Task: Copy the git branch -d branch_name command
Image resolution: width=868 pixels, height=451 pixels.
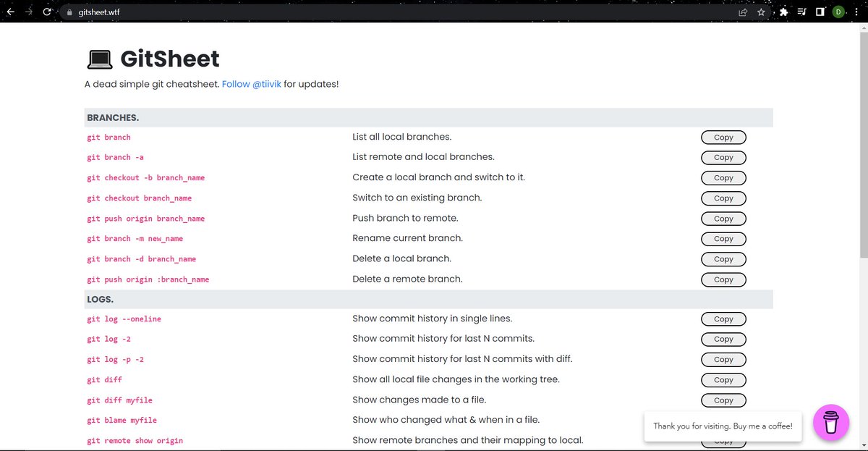Action: [723, 259]
